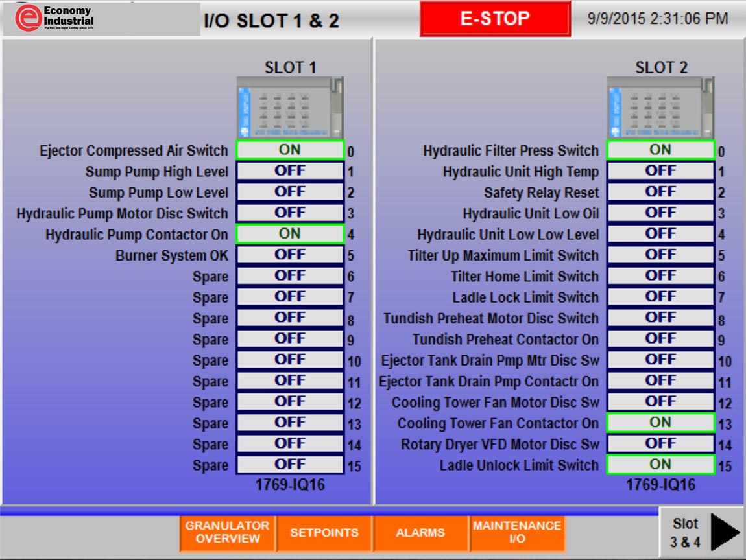Click Burner System OK status box
Screen dimensions: 746x560
289,255
